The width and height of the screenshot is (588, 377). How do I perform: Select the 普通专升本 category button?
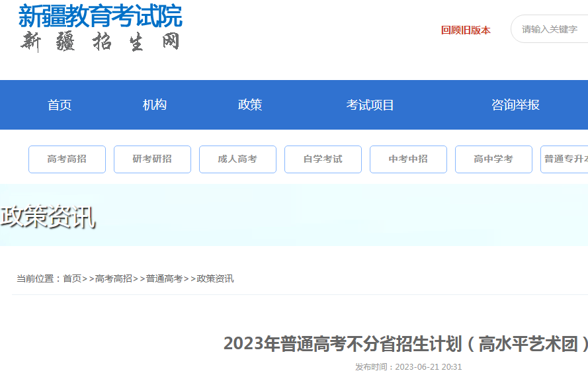564,159
